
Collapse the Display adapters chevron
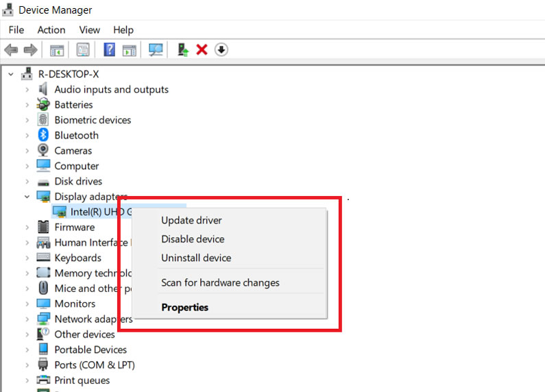tap(27, 197)
